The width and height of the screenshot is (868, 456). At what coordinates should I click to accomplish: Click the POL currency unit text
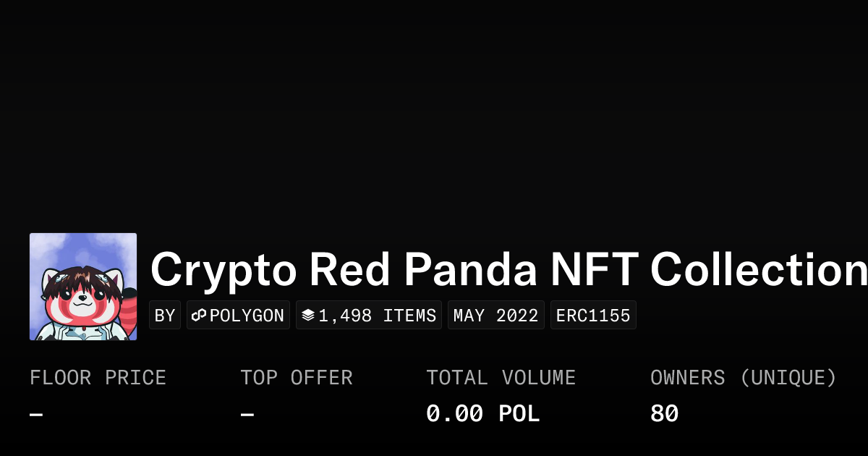(x=519, y=414)
